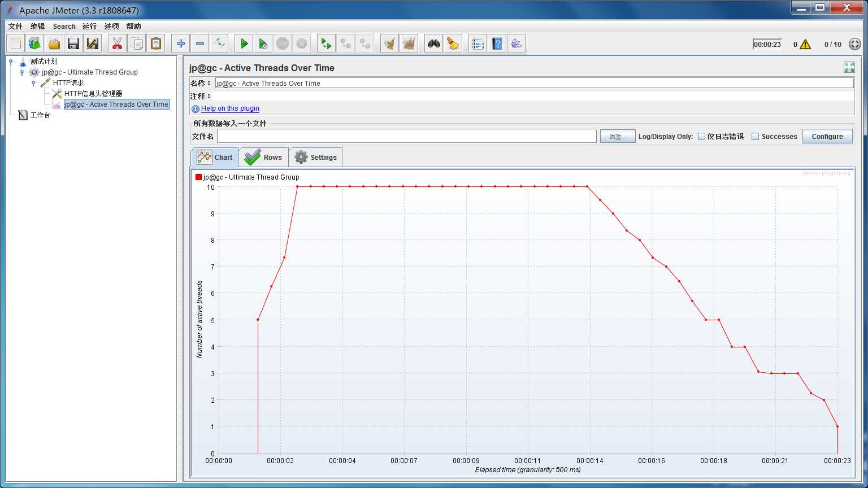Image resolution: width=868 pixels, height=488 pixels.
Task: Open Search with the binoculars icon
Action: click(433, 43)
